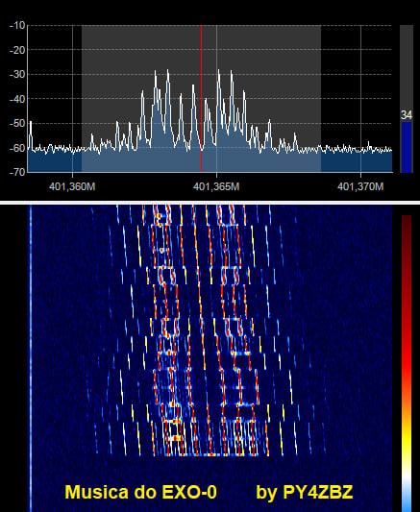Click the isolated spur peak at far left
The image size is (420, 512).
coord(31,122)
